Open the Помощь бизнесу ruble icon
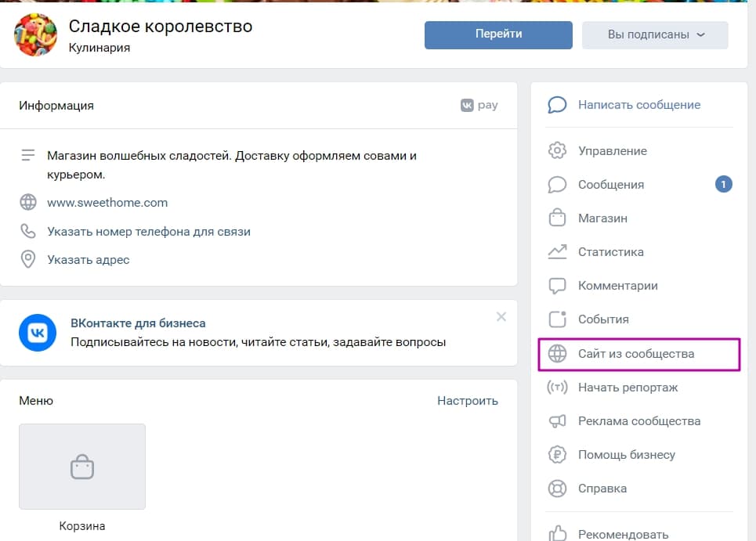This screenshot has width=756, height=541. coord(557,454)
